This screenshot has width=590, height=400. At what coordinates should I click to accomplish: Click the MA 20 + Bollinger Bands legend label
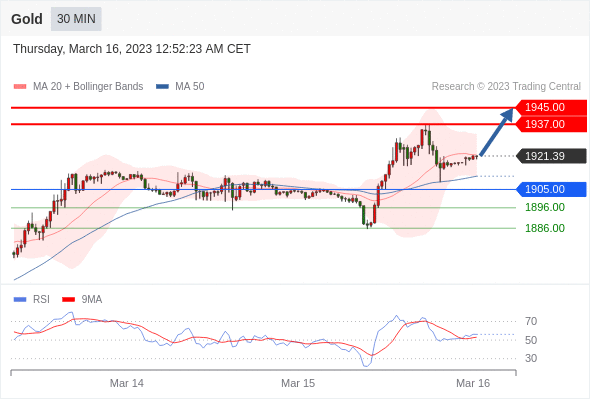coord(88,87)
